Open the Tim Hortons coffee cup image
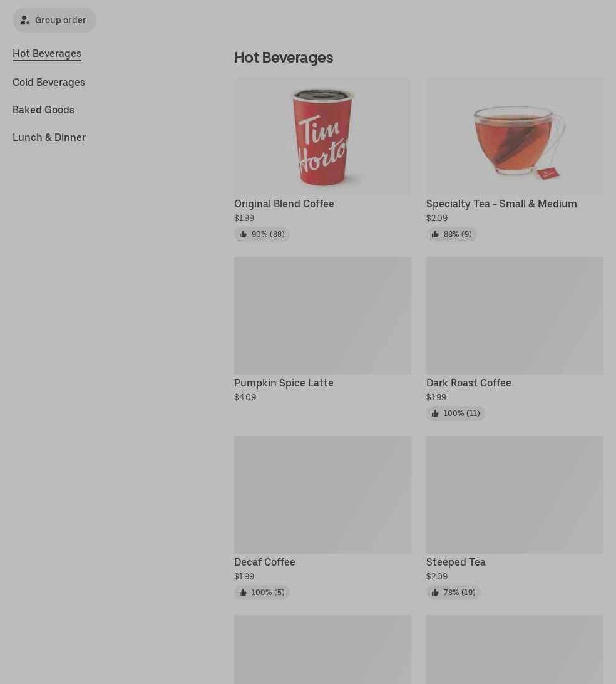The height and width of the screenshot is (684, 616). pos(322,137)
